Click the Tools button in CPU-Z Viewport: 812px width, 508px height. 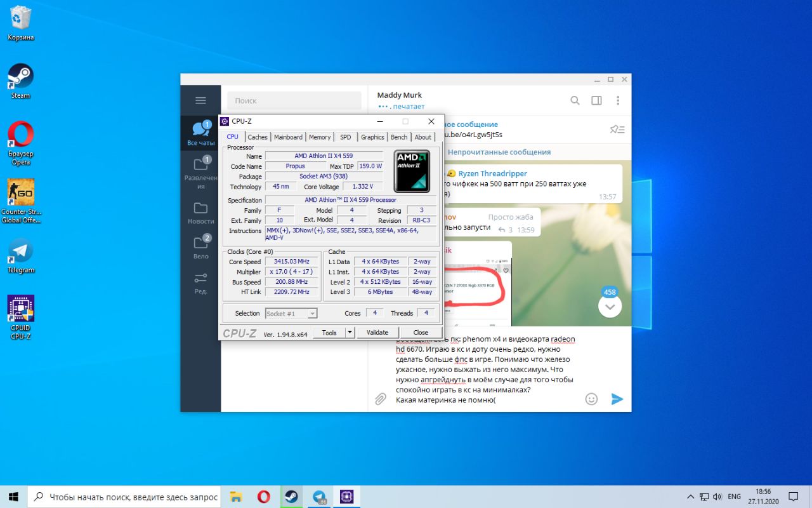pyautogui.click(x=329, y=332)
